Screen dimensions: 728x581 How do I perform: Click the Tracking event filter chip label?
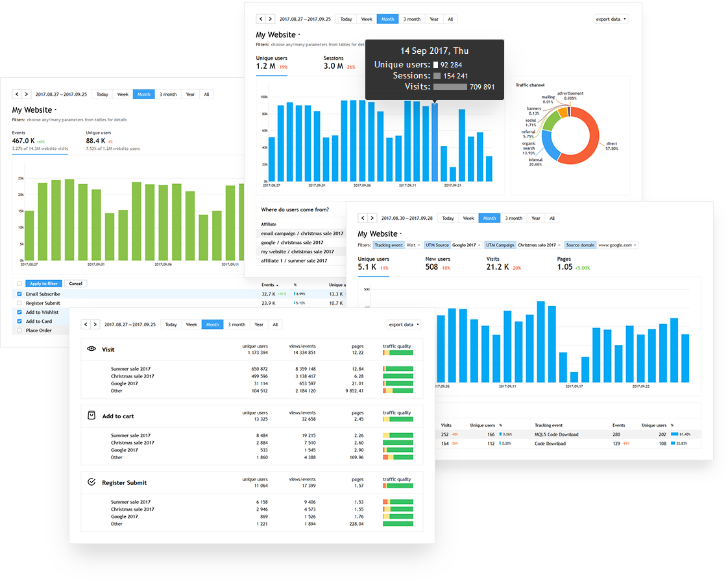tap(389, 245)
